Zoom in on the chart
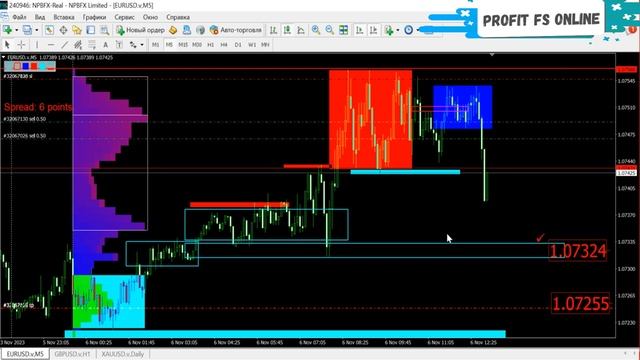 pos(316,30)
